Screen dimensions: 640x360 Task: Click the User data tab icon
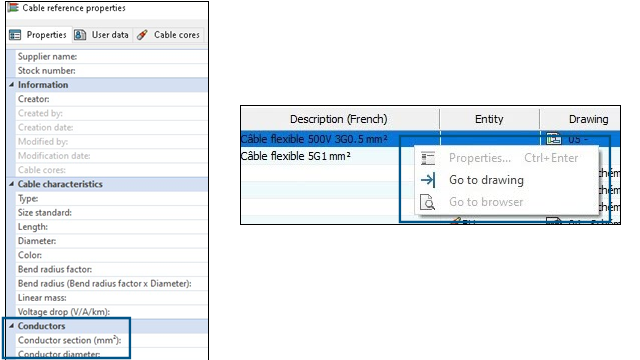coord(80,35)
